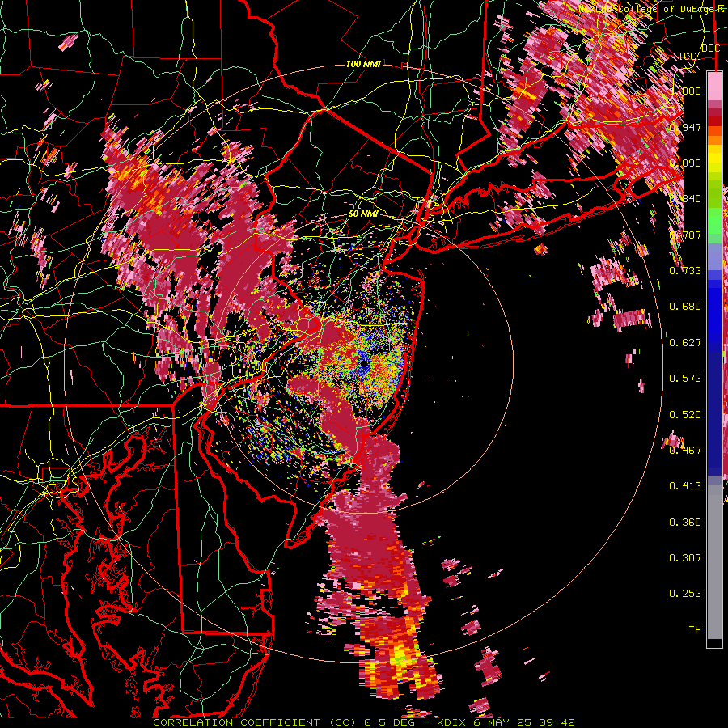Click the 0.947 color scale value
Viewport: 728px width, 728px height.
(685, 127)
